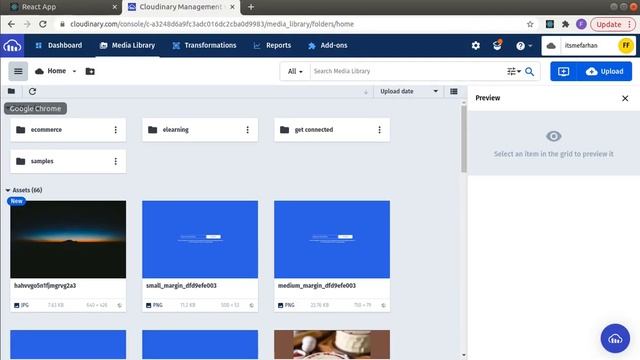Go back in browser history
The image size is (640, 360).
click(11, 24)
